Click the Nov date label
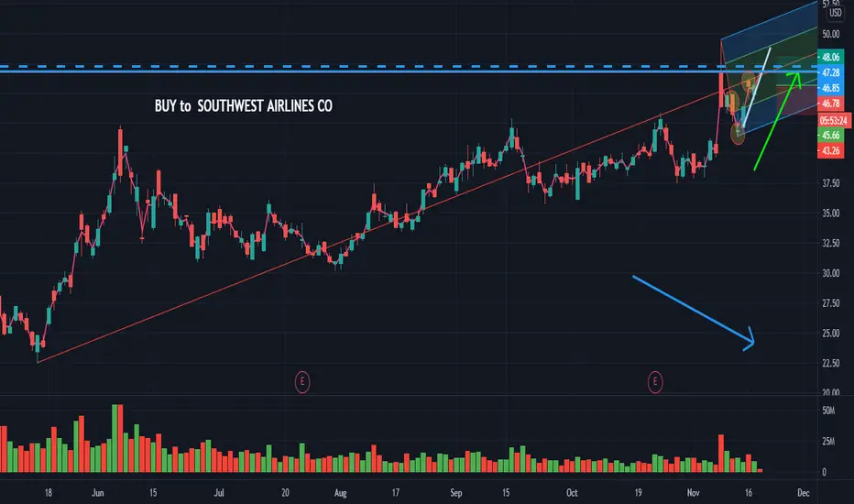 693,493
